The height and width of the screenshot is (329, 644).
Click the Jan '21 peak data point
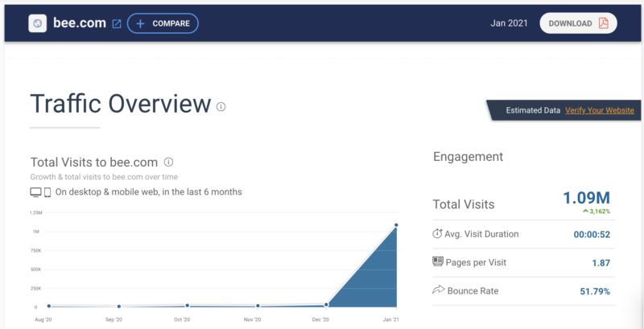(396, 225)
